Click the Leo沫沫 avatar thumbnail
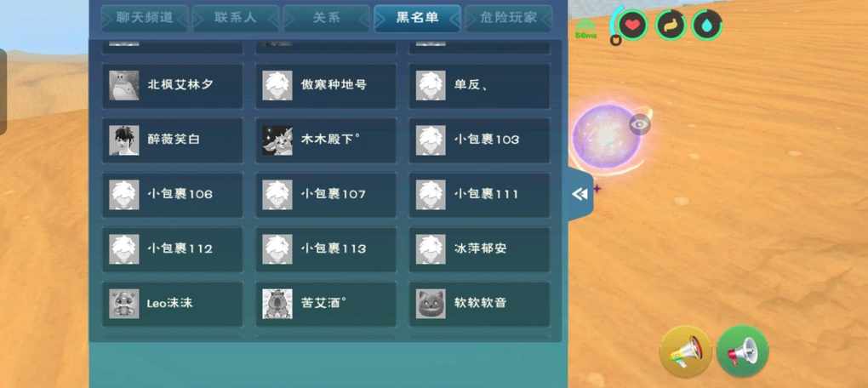 point(124,304)
